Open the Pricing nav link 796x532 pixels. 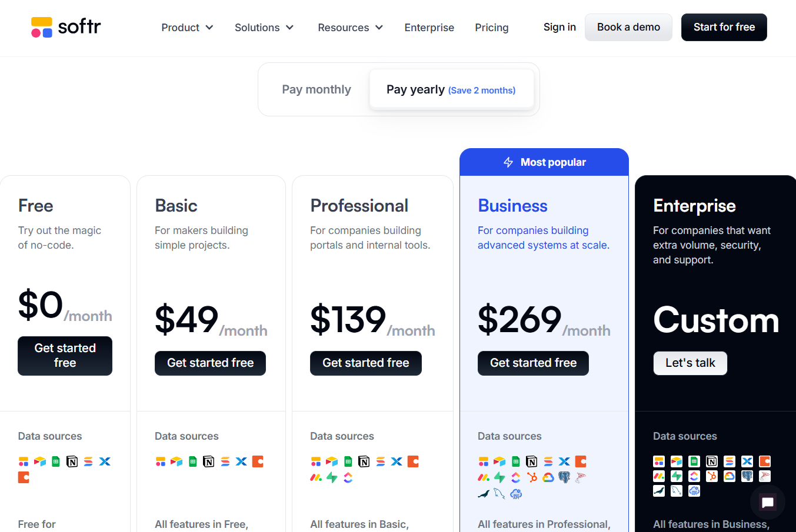pos(491,28)
